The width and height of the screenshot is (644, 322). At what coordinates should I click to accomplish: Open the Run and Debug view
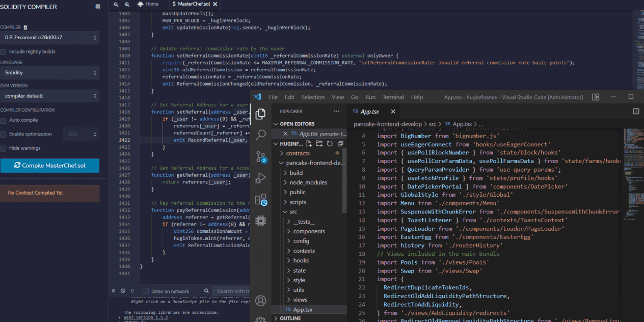[x=260, y=178]
